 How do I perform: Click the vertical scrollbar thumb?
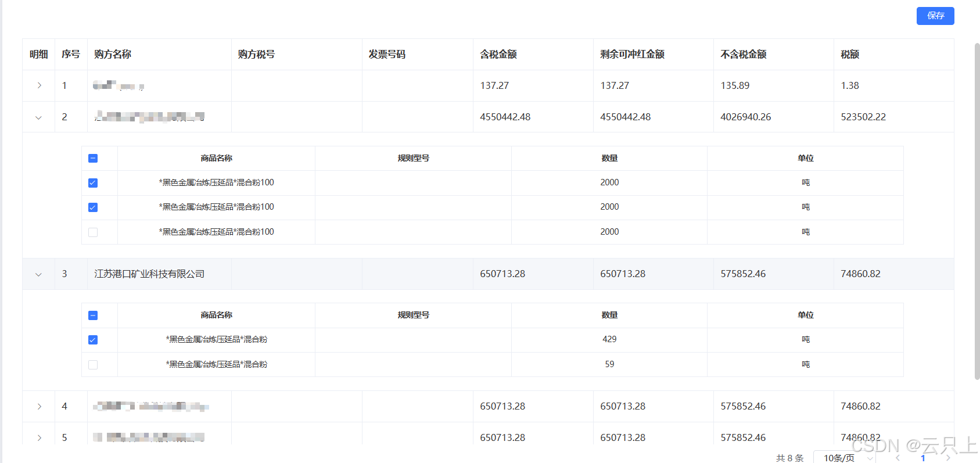click(977, 210)
